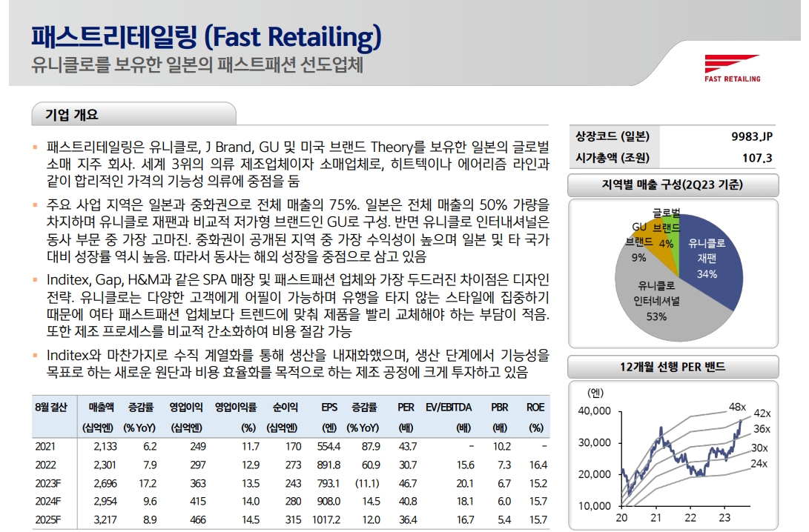This screenshot has height=532, width=809.
Task: Click the 24x PER band label
Action: click(x=759, y=463)
